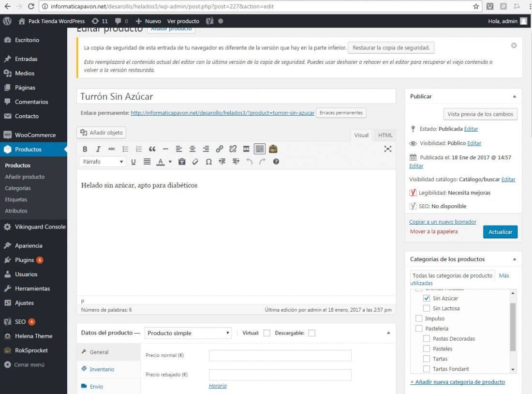Insert a numbered list
532x394 pixels.
point(139,149)
